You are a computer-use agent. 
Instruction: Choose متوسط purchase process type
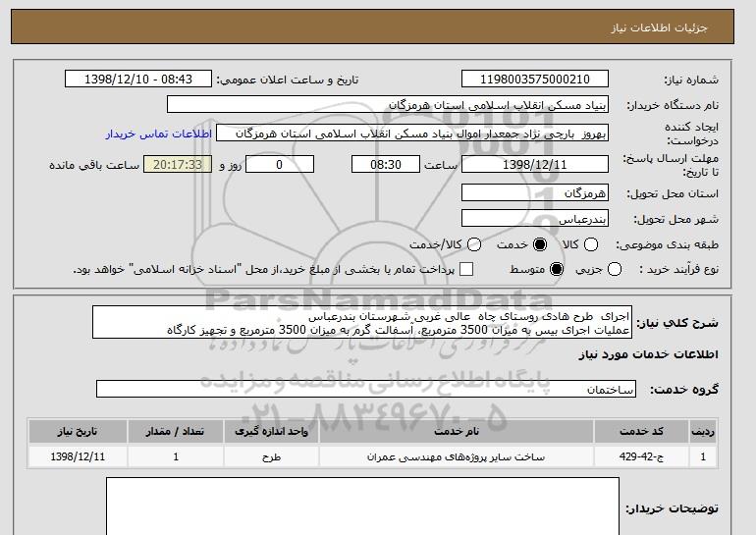pyautogui.click(x=557, y=269)
